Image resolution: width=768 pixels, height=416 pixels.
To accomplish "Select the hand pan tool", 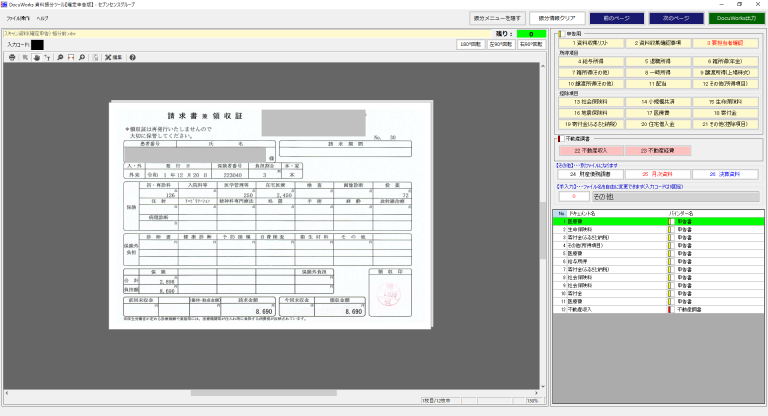I will pos(35,57).
